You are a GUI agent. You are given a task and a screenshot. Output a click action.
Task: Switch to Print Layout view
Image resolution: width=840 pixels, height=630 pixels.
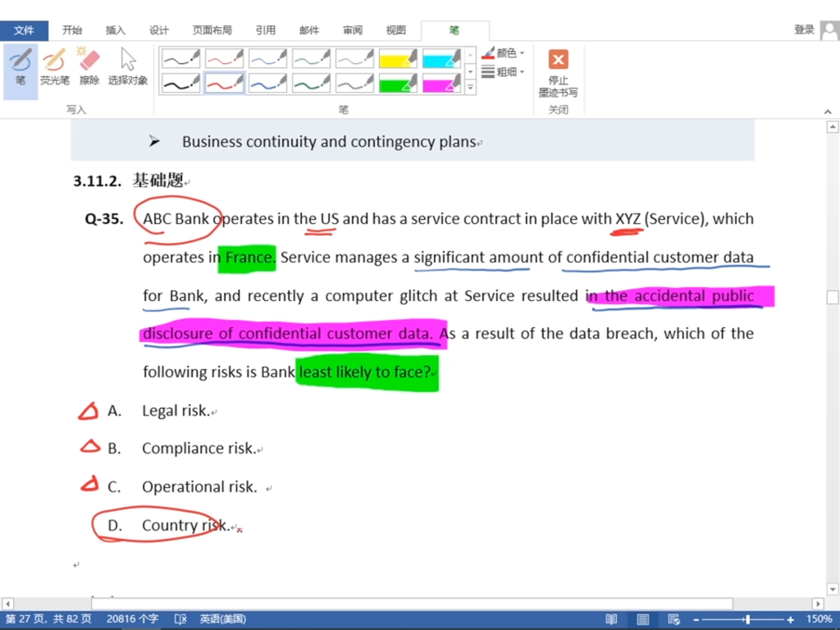tap(643, 619)
